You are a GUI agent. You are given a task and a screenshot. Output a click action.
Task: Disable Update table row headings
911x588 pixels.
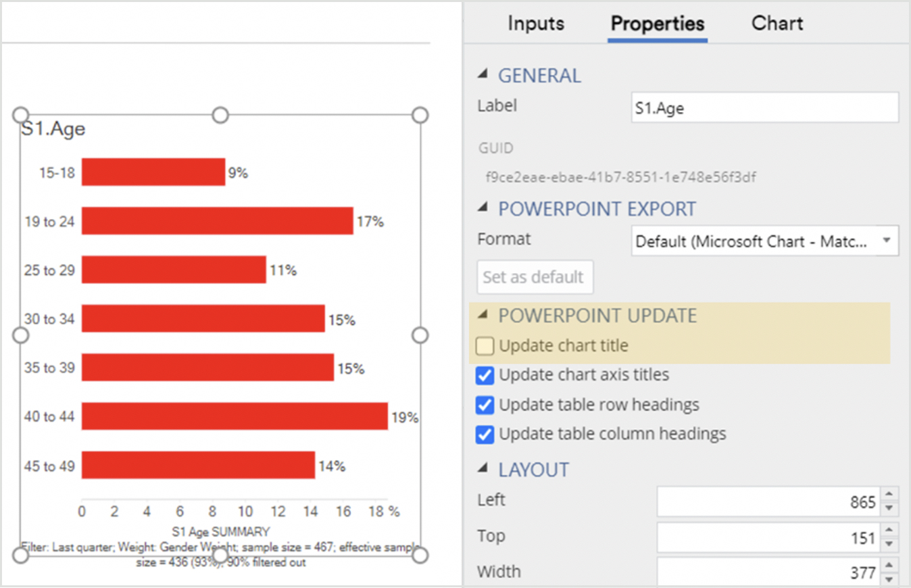coord(485,405)
